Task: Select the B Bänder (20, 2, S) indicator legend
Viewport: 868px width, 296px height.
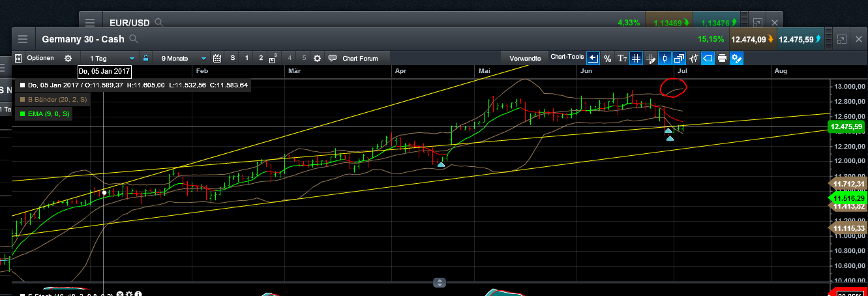Action: click(x=53, y=99)
